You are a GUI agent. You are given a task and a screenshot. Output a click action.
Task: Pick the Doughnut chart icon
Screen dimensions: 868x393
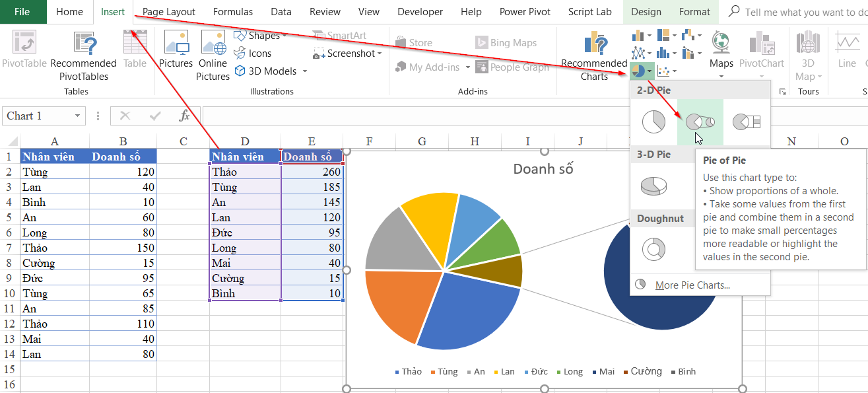point(653,249)
